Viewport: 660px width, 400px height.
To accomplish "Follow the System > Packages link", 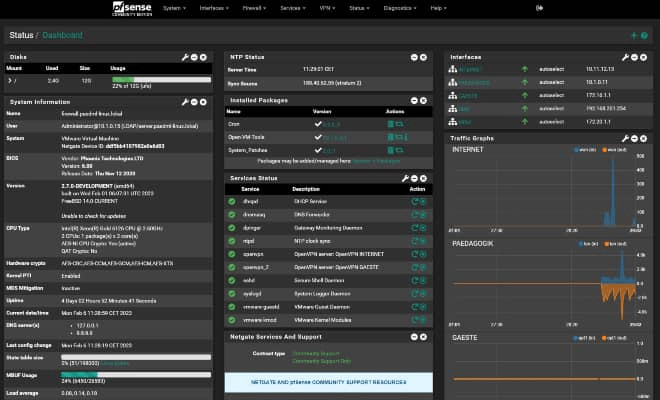I will click(x=376, y=161).
